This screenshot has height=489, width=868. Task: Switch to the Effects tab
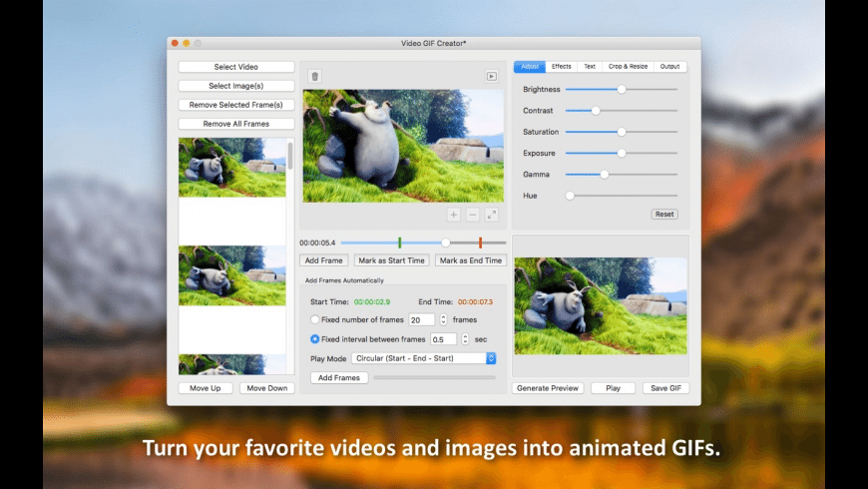(x=562, y=67)
